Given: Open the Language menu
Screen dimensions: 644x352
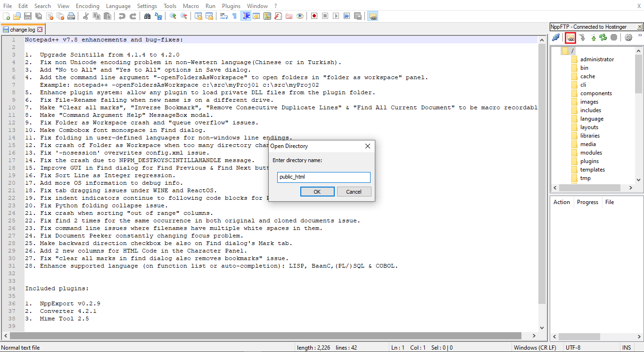Looking at the screenshot, I should [118, 6].
